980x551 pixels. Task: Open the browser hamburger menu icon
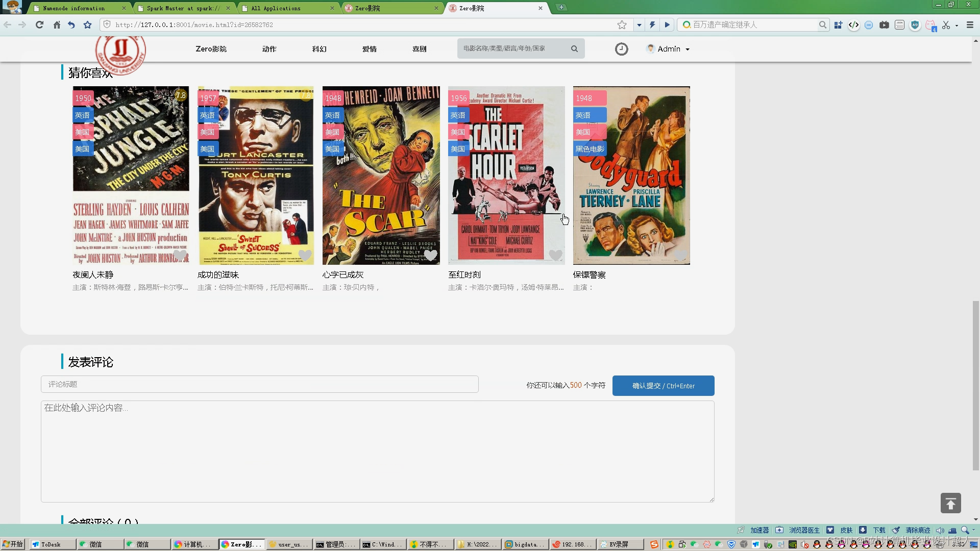(970, 24)
